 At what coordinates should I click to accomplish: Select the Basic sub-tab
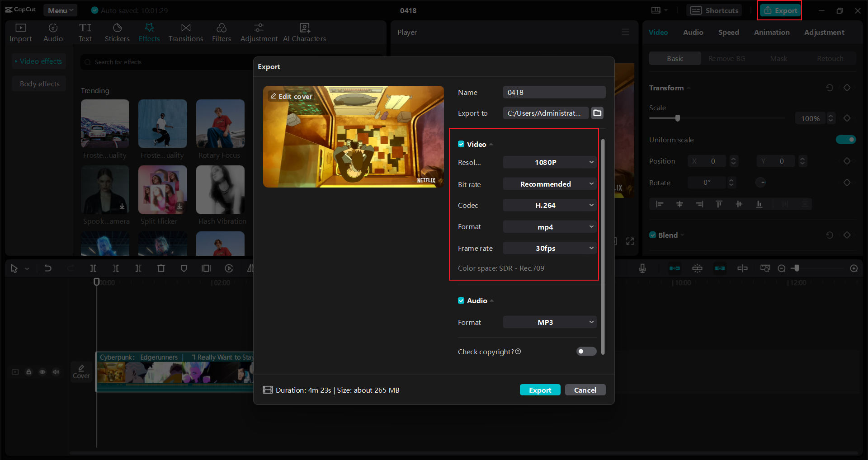[x=675, y=59]
